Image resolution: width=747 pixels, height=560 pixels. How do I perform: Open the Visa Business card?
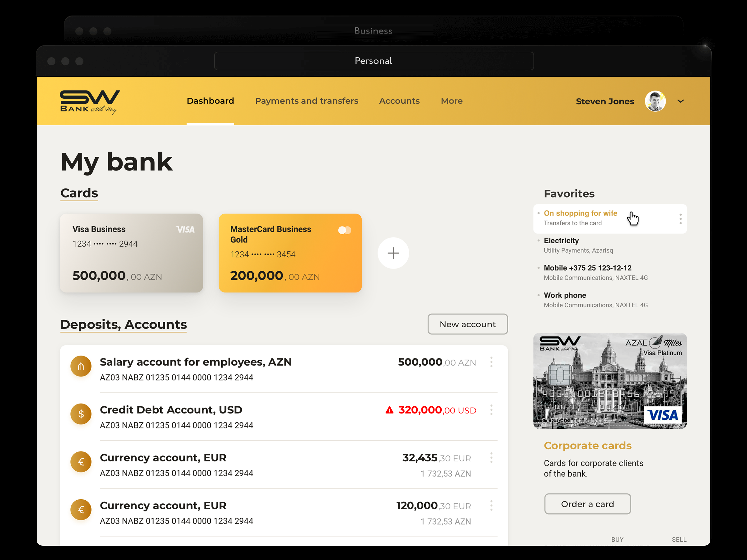click(x=131, y=253)
